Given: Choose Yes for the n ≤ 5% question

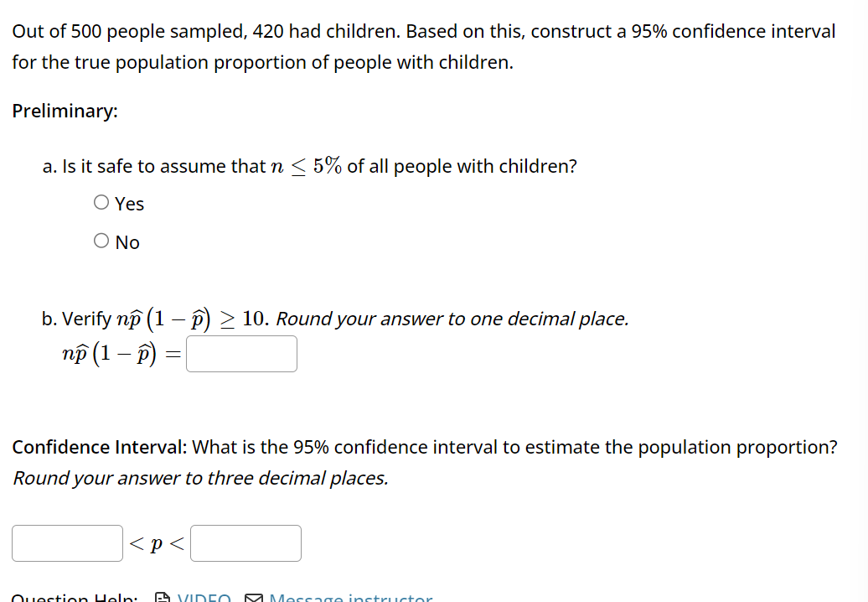Looking at the screenshot, I should pyautogui.click(x=100, y=201).
